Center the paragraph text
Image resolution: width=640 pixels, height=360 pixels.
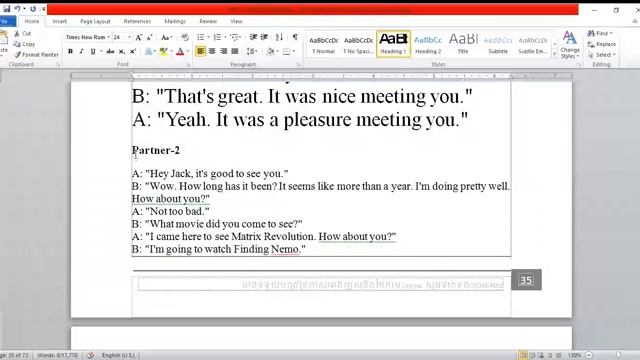click(212, 51)
